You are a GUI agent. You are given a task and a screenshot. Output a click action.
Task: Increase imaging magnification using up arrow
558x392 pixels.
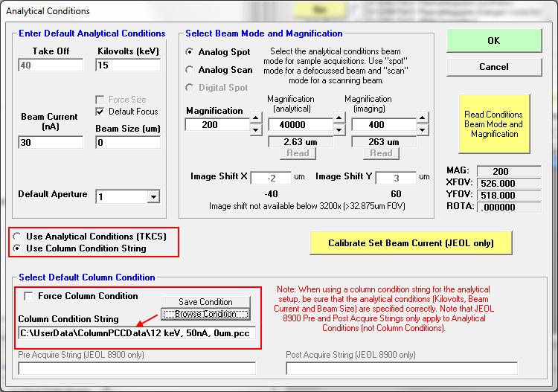tap(422, 118)
